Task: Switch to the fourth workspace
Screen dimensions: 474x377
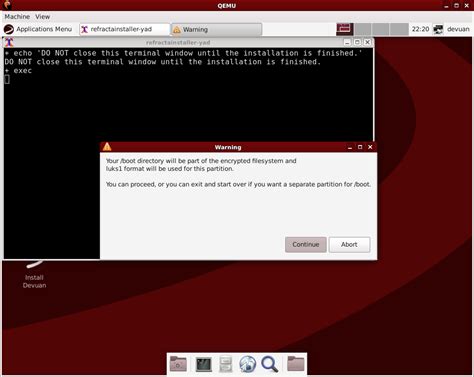Action: 399,29
